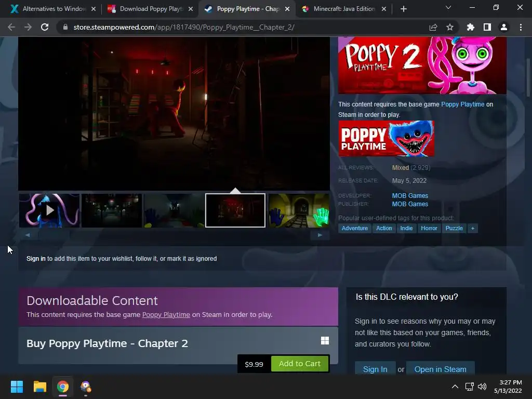Close the Minecraft: Java Edition tab
Viewport: 532px width, 399px height.
click(x=384, y=9)
